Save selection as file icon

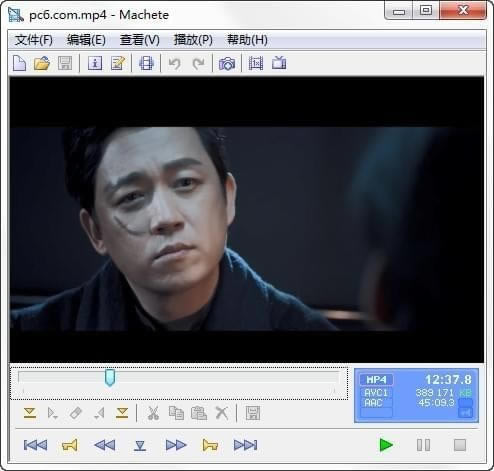253,413
